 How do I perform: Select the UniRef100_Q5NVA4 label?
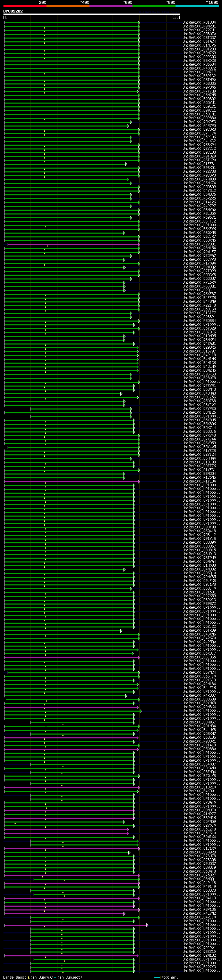pos(199,562)
